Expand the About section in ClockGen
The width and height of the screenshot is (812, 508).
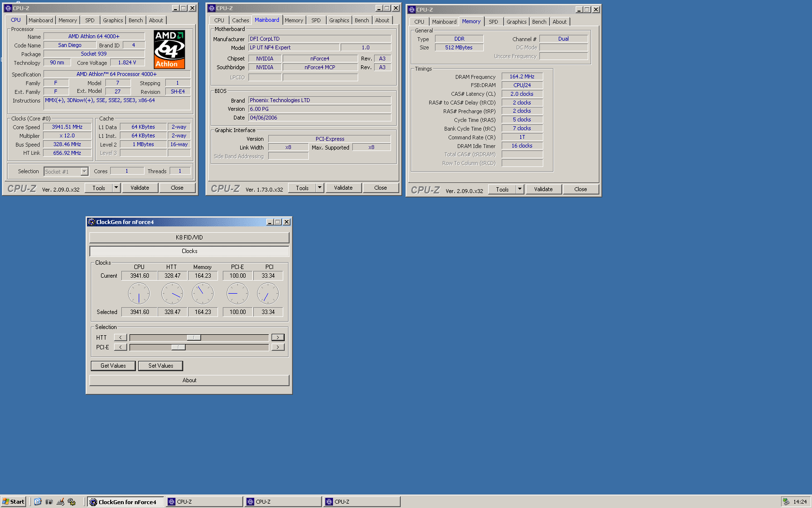(189, 380)
